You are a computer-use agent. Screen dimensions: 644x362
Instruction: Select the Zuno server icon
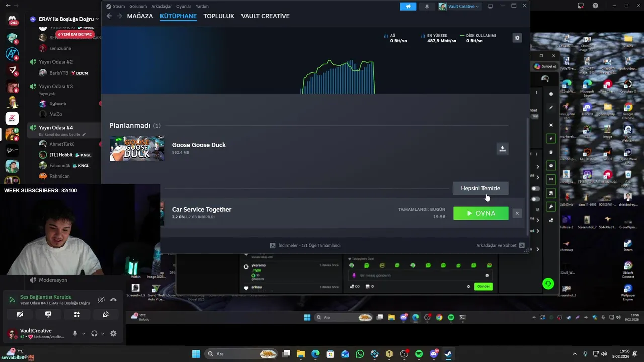tap(12, 119)
